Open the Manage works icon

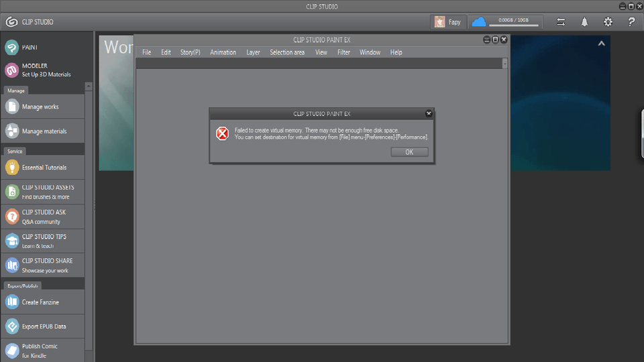[x=12, y=107]
